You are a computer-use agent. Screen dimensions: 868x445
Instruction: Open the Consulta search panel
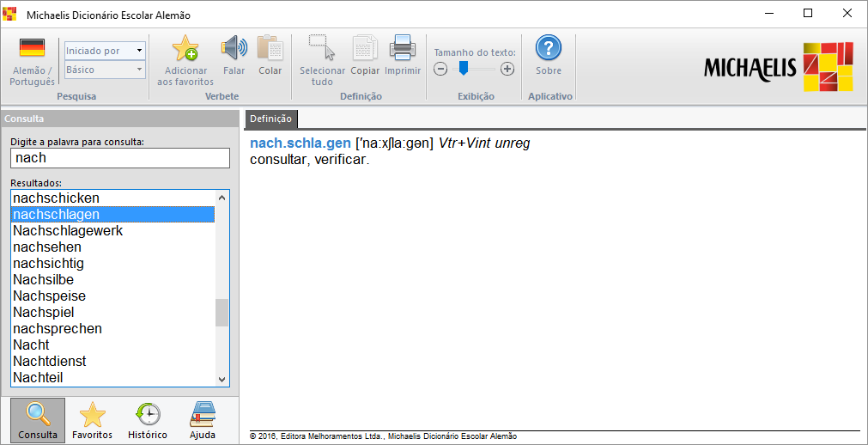click(x=38, y=420)
